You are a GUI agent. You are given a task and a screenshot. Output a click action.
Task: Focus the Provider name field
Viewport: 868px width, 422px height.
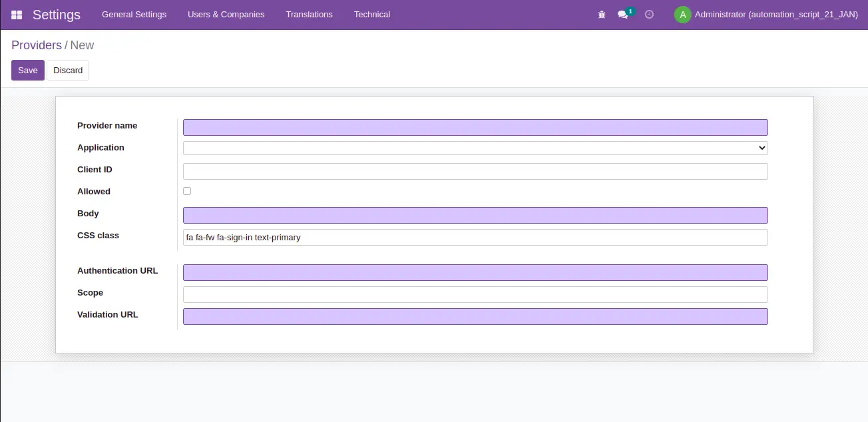pos(475,128)
